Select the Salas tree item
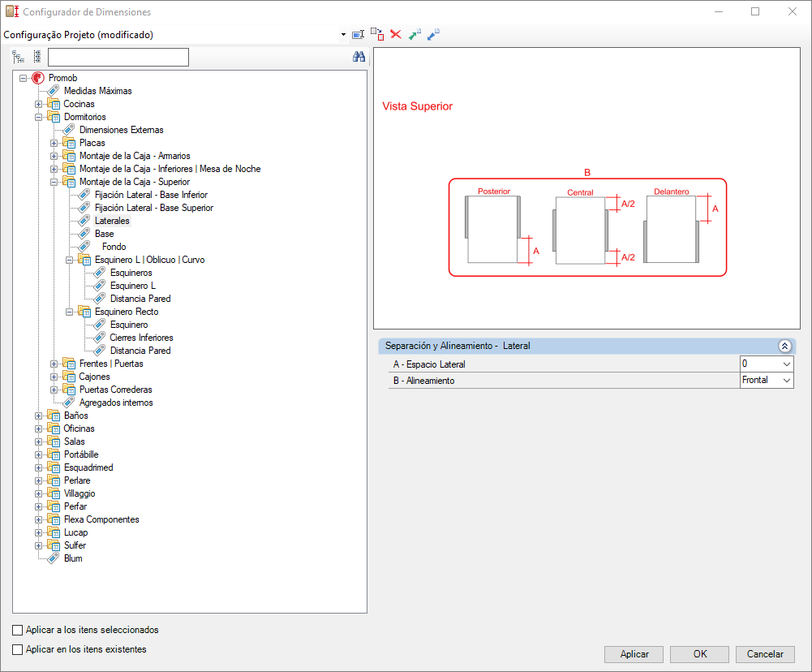Viewport: 812px width, 672px height. [75, 442]
